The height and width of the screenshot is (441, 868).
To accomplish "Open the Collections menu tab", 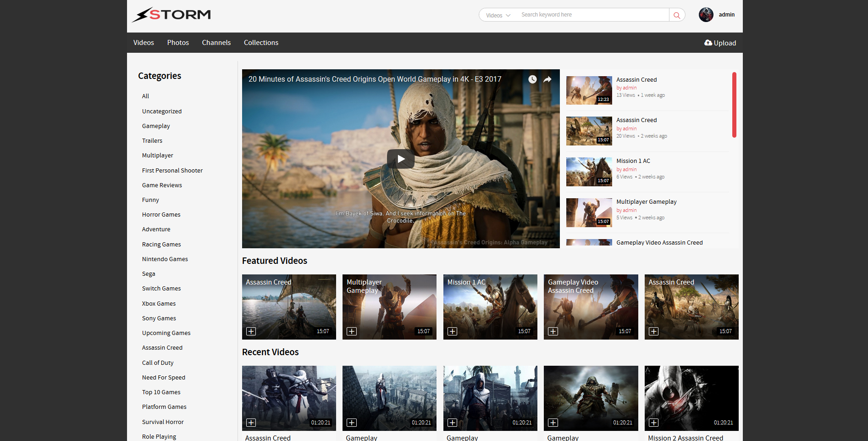I will pos(261,43).
